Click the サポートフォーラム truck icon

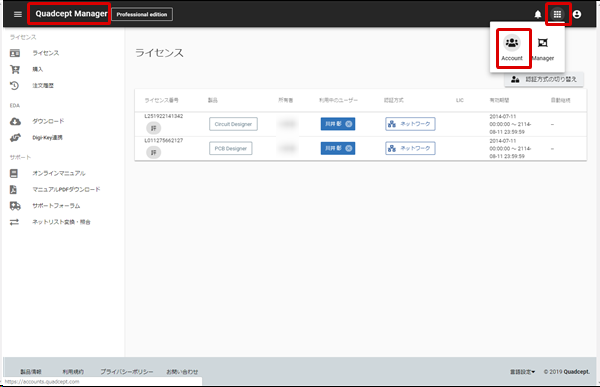pos(15,206)
